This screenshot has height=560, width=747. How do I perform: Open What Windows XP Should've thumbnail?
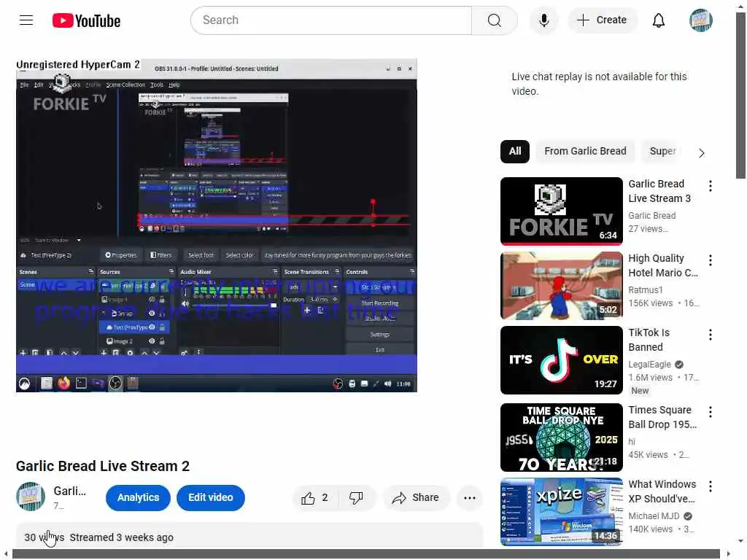562,511
